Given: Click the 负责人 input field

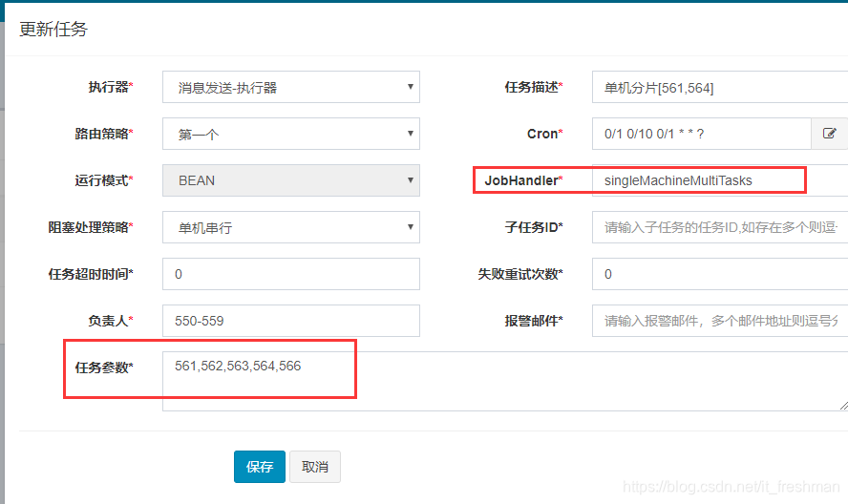Looking at the screenshot, I should pos(291,321).
